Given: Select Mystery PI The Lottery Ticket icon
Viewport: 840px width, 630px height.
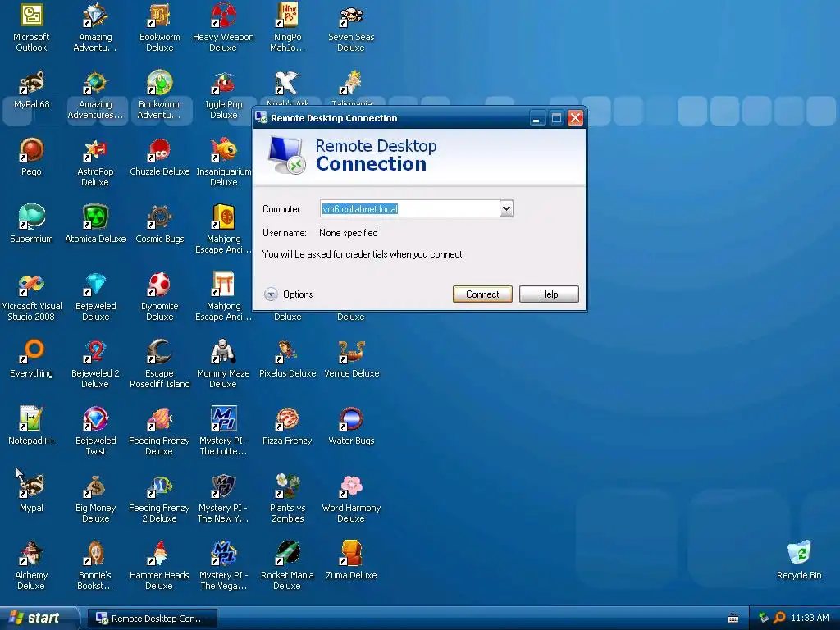Looking at the screenshot, I should 223,419.
